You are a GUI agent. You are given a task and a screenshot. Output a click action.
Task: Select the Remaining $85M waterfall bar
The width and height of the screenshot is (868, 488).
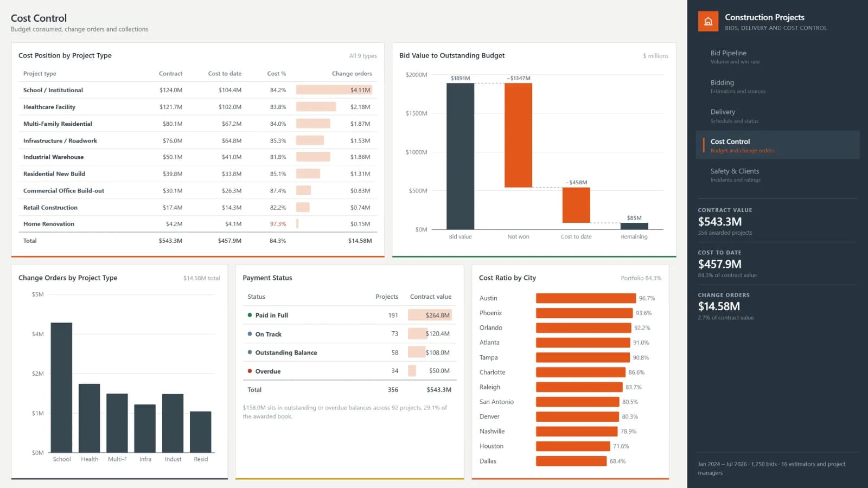[634, 226]
